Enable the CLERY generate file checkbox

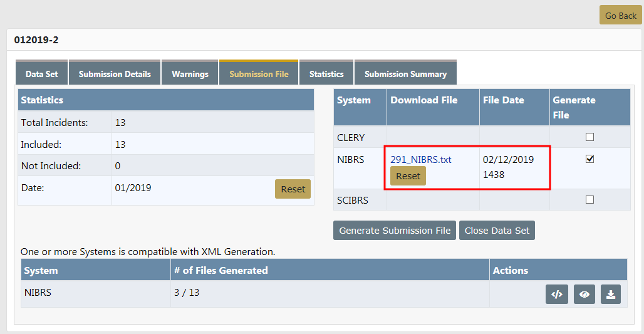[589, 137]
